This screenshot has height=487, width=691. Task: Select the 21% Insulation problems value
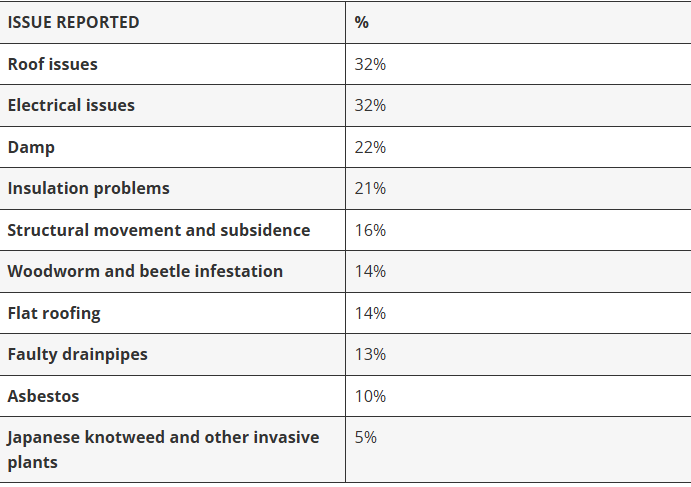[x=370, y=189]
